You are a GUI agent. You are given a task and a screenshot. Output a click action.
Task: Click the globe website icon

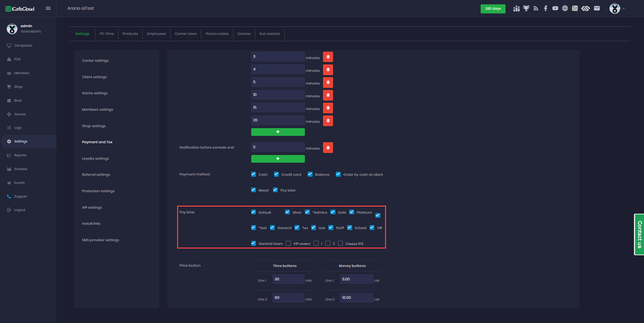[565, 8]
